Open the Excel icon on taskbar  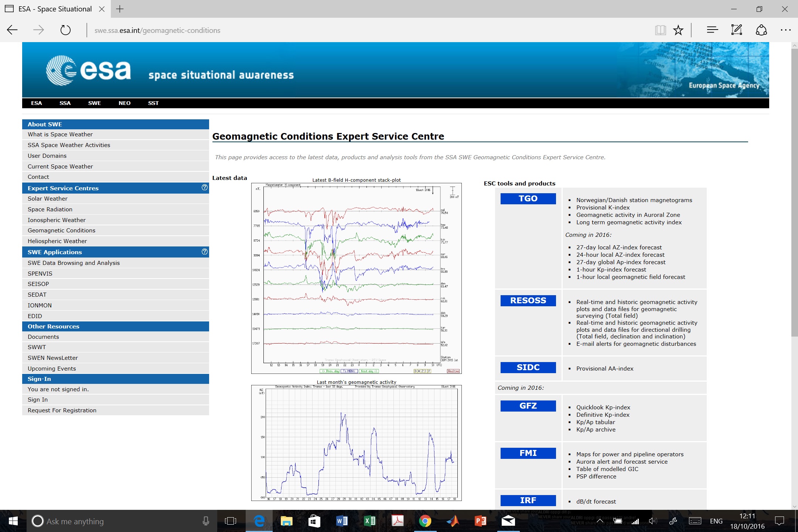(x=369, y=521)
